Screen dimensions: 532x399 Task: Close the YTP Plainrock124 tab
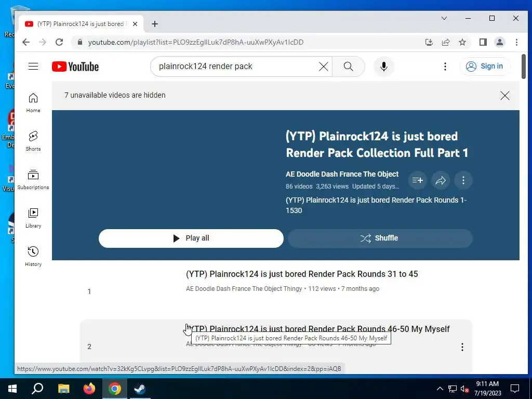[x=135, y=24]
